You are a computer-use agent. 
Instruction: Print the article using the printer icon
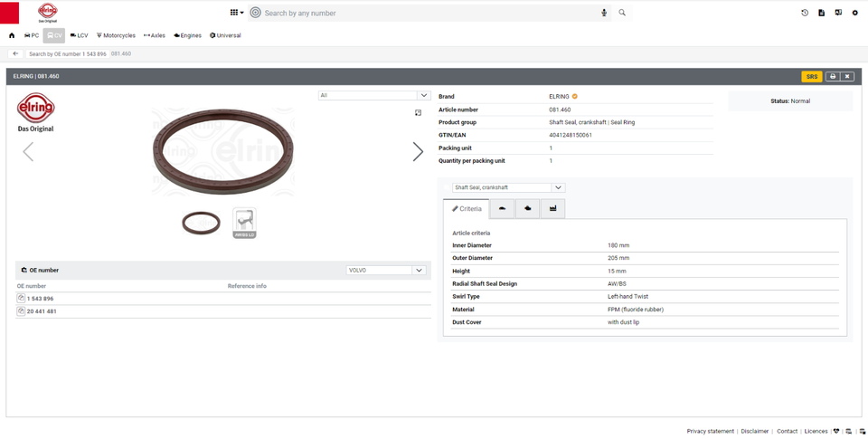pyautogui.click(x=832, y=77)
